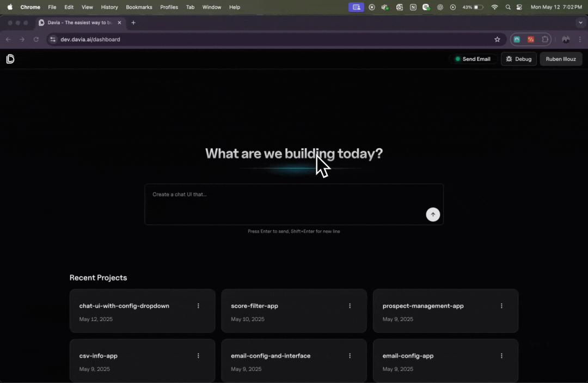This screenshot has height=383, width=588.
Task: Reload the page in Chrome
Action: tap(36, 39)
